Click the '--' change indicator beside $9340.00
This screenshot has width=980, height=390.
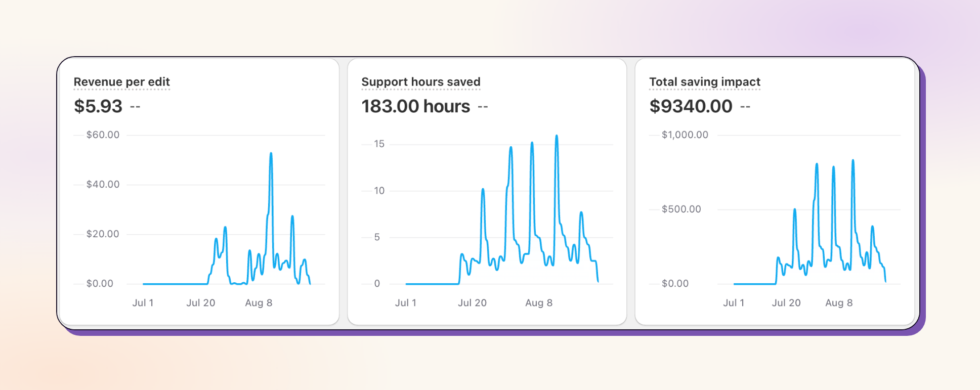(745, 107)
